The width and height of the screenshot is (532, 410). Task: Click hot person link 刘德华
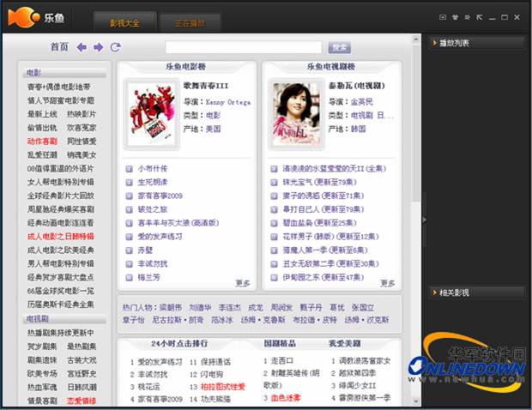(x=200, y=308)
